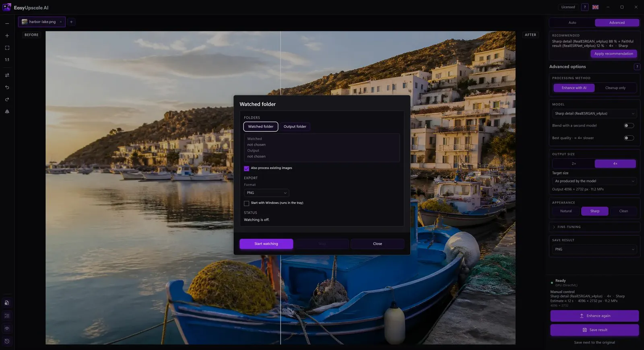Click Apply recommendation button
The width and height of the screenshot is (644, 350).
613,54
